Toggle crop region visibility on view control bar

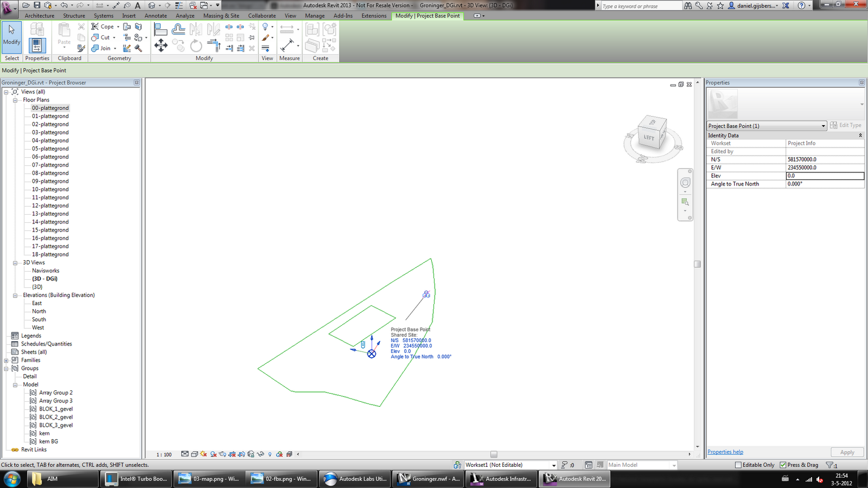(x=241, y=454)
